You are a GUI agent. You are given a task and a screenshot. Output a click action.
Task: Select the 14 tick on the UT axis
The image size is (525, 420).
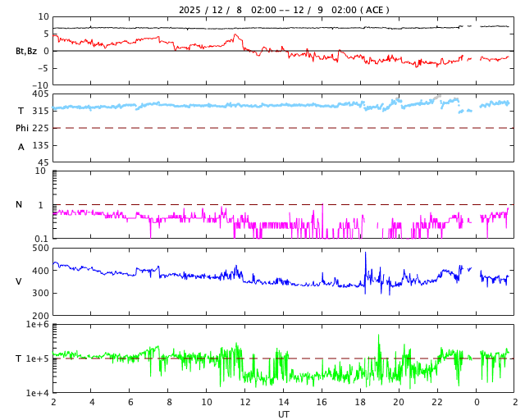[283, 403]
